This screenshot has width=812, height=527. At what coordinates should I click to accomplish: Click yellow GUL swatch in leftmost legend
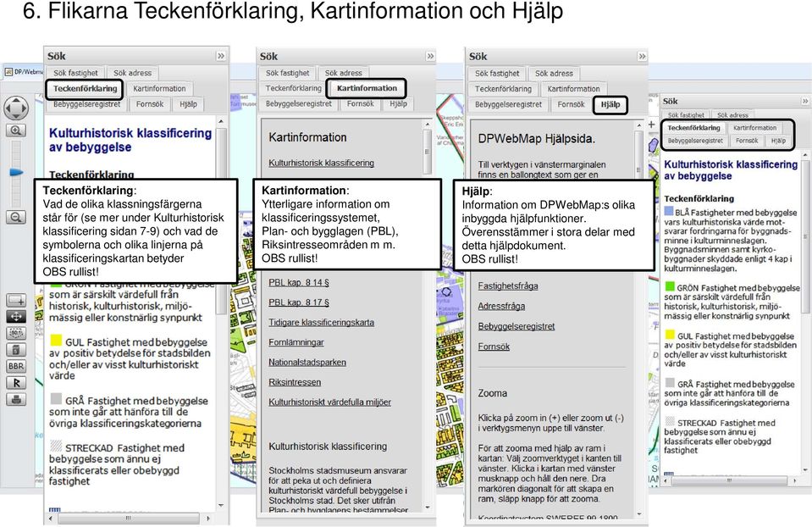click(x=56, y=341)
